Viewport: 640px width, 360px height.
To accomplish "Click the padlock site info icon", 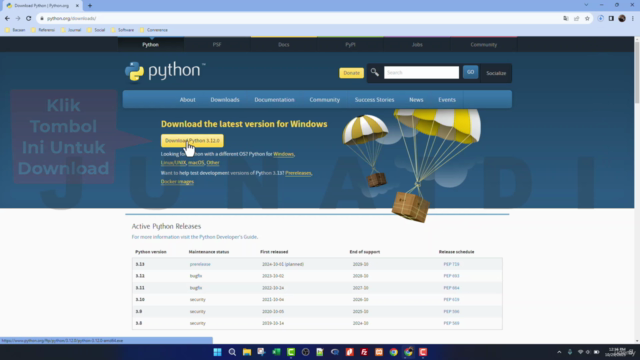I will pyautogui.click(x=42, y=18).
